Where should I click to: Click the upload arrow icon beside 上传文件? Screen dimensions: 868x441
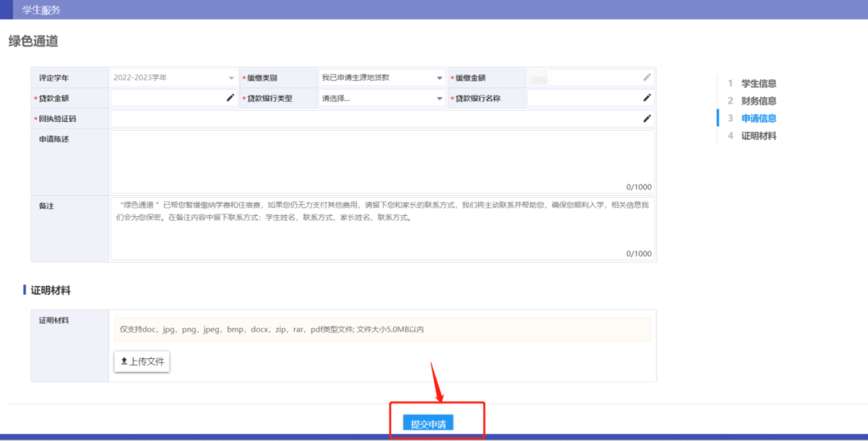coord(124,361)
